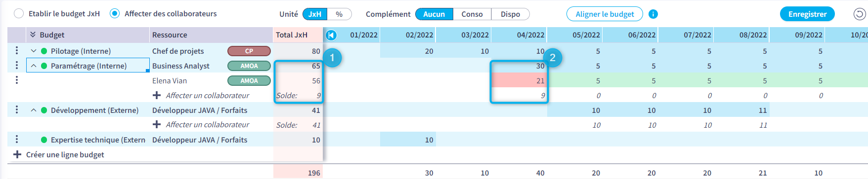Click plus icon under Elena Vian row

[157, 95]
